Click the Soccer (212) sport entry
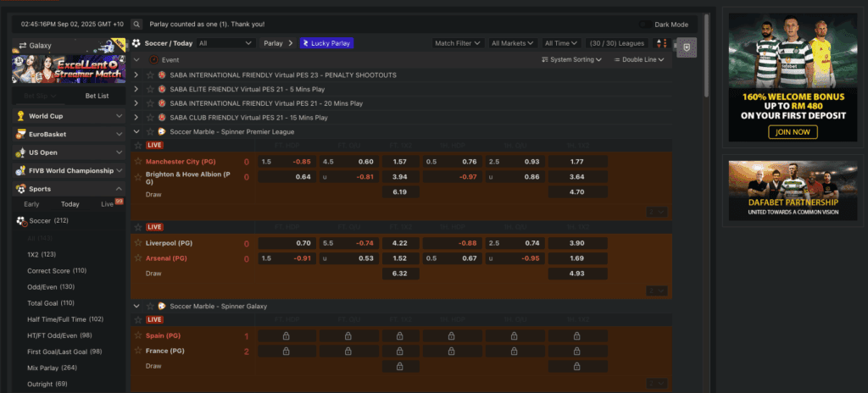This screenshot has width=868, height=393. click(x=70, y=221)
